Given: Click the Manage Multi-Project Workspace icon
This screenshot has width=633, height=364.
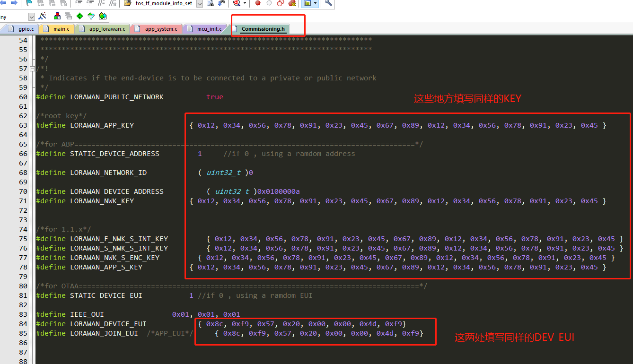Looking at the screenshot, I should coord(68,16).
